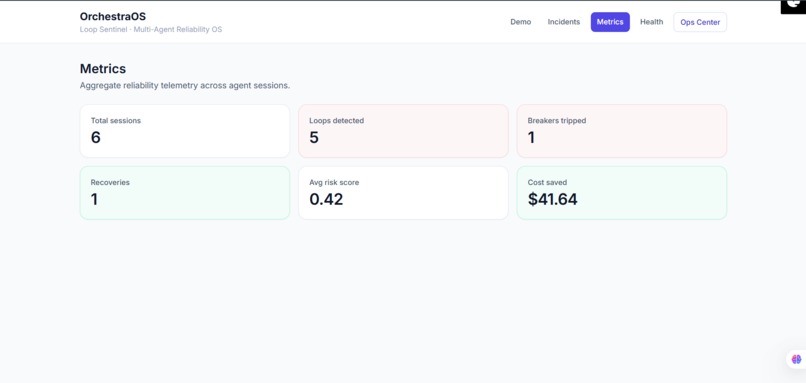Click the 'Loop Sentinel' tagline text
Viewport: 806px width, 383px height.
click(151, 29)
